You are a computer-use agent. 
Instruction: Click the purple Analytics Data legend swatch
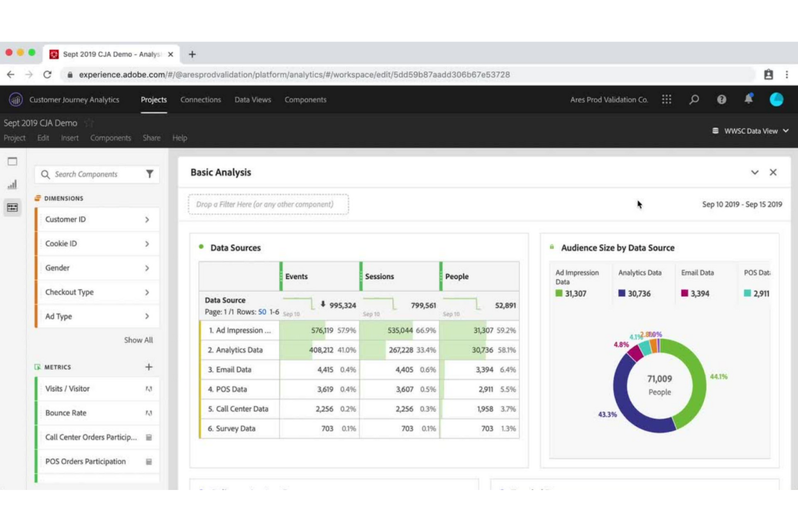tap(622, 293)
